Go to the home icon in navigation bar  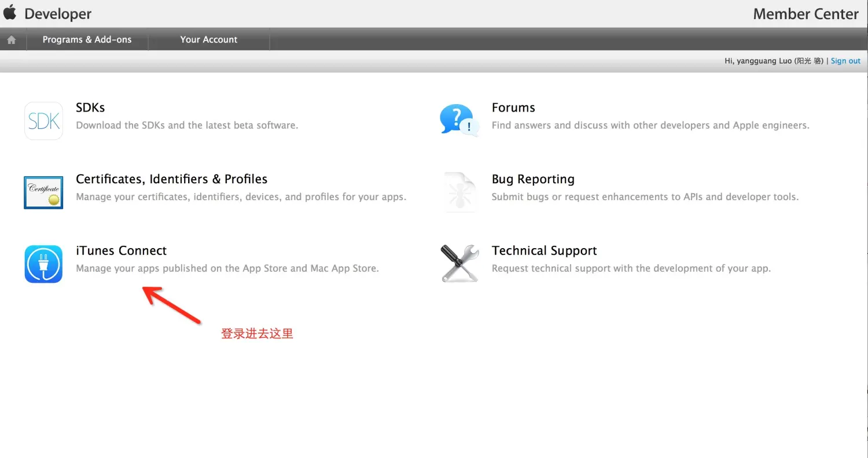(x=12, y=40)
